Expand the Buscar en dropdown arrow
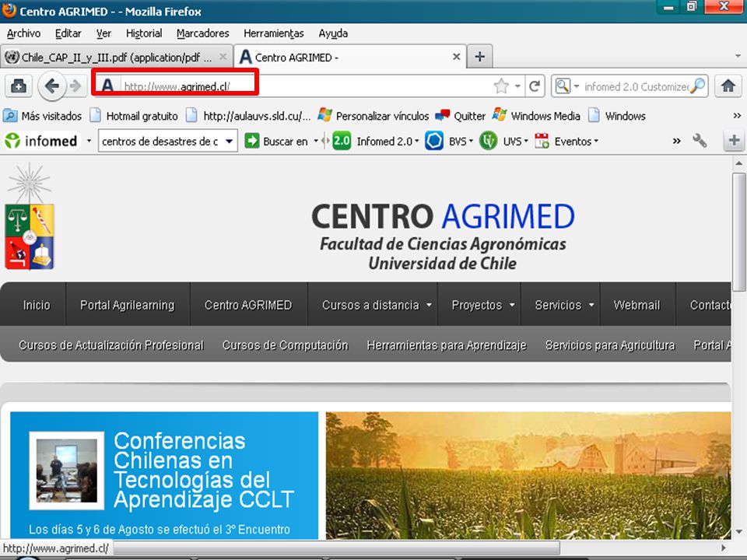Image resolution: width=747 pixels, height=560 pixels. pyautogui.click(x=315, y=141)
